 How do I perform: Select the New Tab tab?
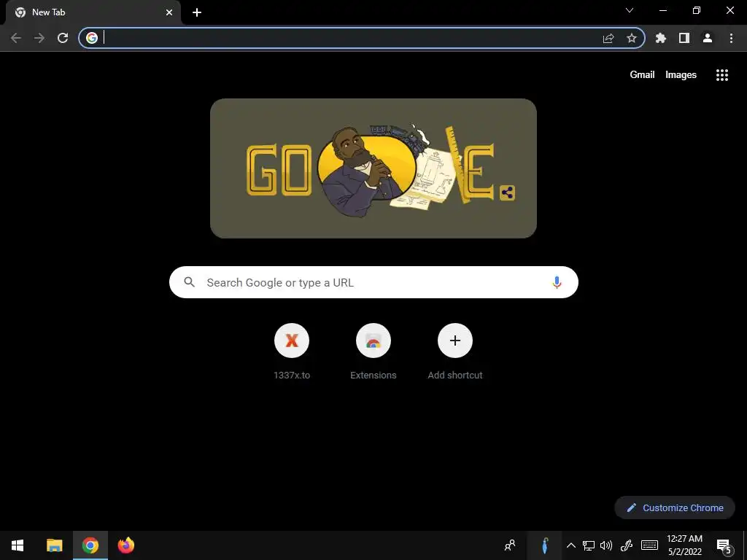(x=93, y=13)
